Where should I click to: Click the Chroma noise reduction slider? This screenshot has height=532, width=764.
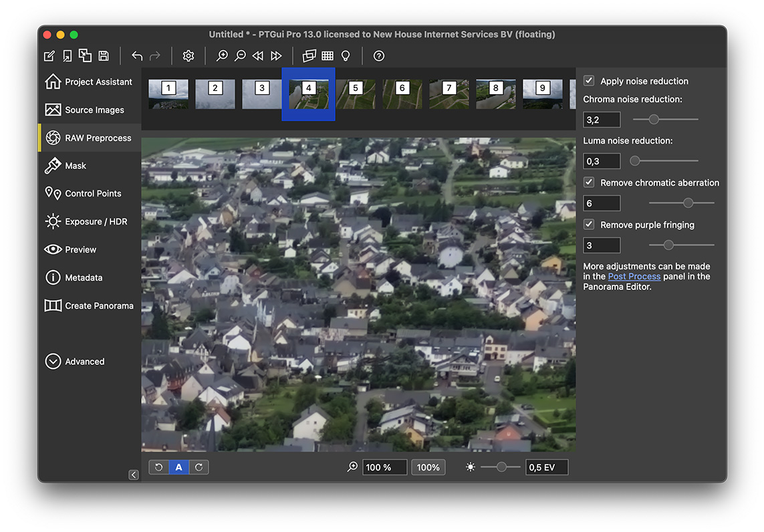click(x=666, y=120)
